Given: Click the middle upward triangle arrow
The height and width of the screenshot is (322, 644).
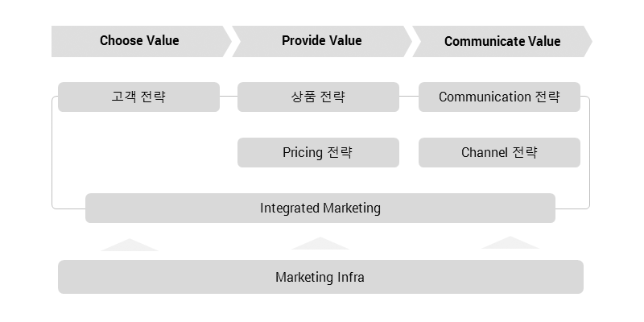Looking at the screenshot, I should (320, 244).
